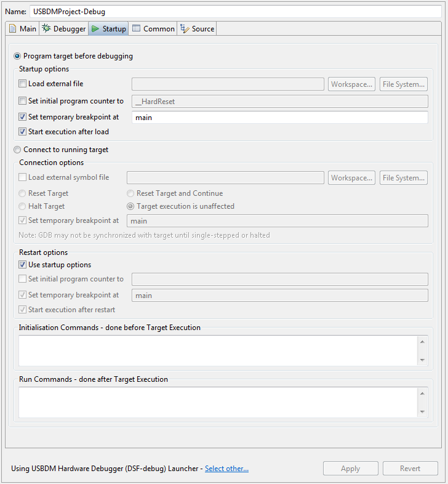Select Connect to running target option

point(17,150)
